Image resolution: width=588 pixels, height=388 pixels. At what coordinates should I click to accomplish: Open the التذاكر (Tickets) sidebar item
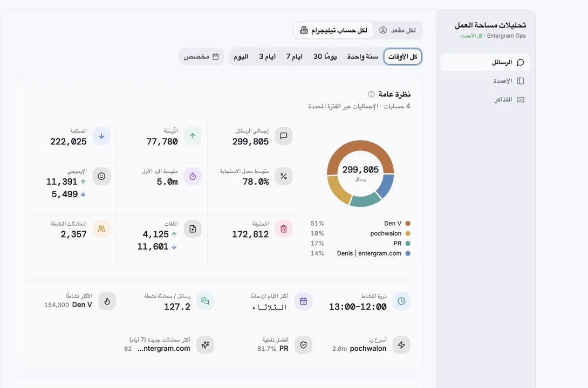pos(485,100)
